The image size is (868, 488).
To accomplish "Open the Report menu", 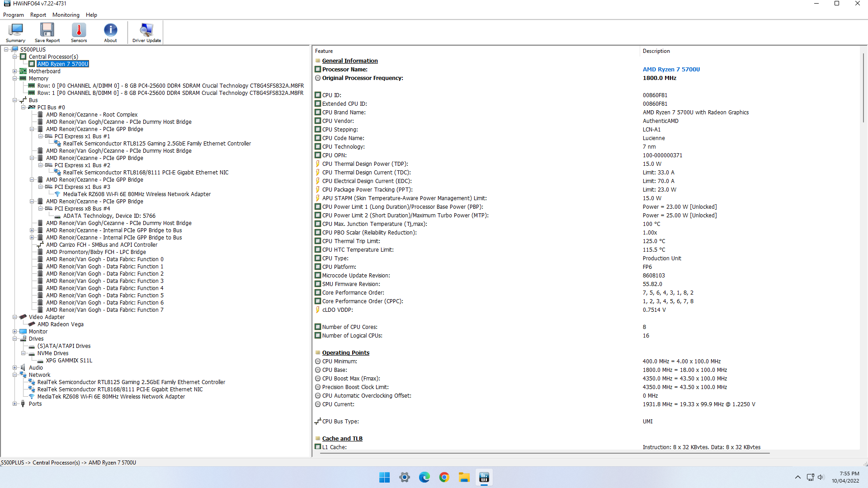I will point(38,15).
